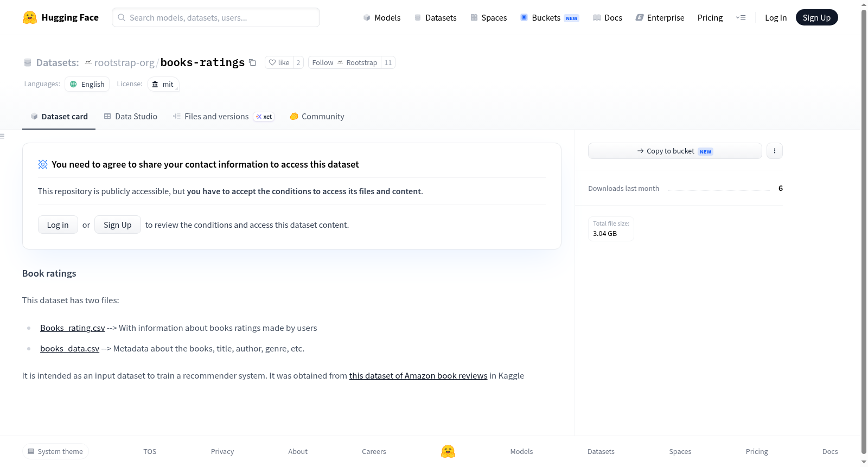View the like count of 2
This screenshot has height=467, width=868.
tap(298, 62)
